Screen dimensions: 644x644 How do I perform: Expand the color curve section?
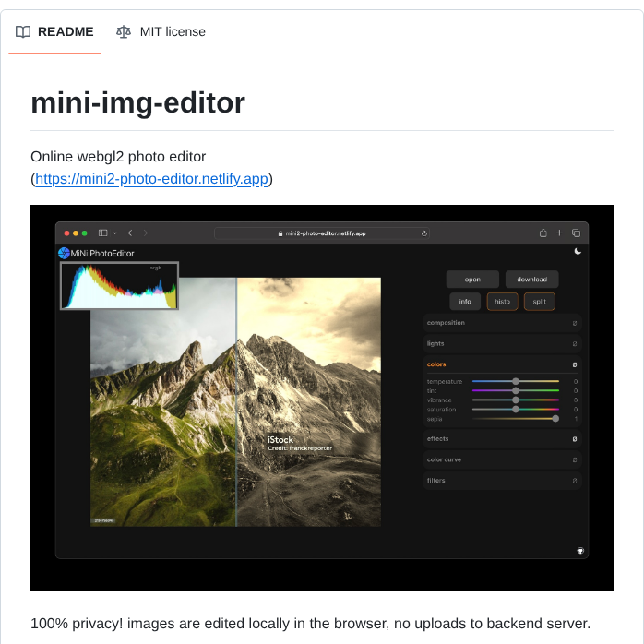pos(502,459)
